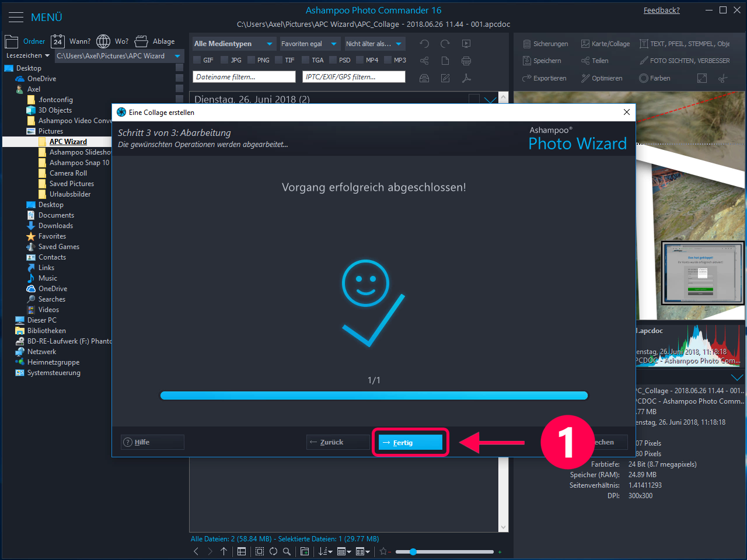The height and width of the screenshot is (560, 747).
Task: Open the list view mode dropdown
Action: (344, 551)
